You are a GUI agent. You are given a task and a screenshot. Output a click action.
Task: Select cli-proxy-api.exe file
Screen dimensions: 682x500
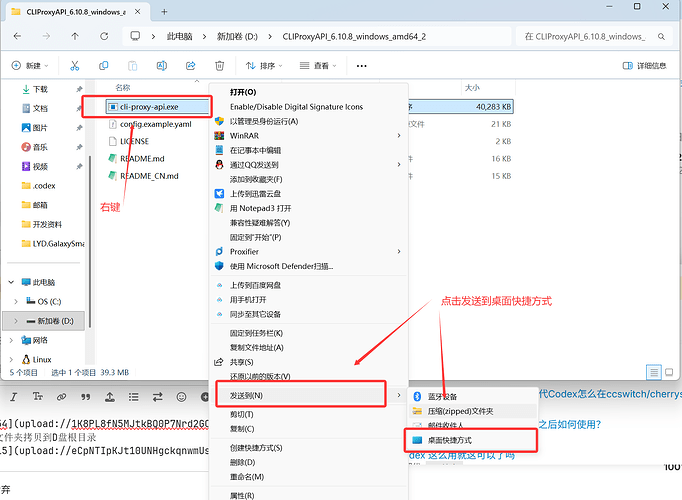(149, 107)
